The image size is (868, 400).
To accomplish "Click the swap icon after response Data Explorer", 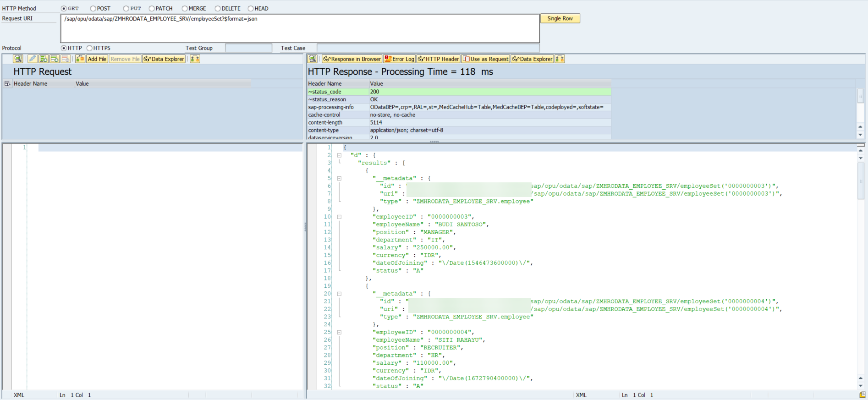I will (560, 59).
